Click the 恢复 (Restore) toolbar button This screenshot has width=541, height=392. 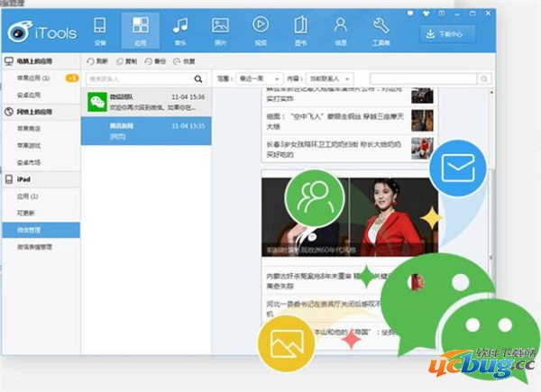[184, 60]
